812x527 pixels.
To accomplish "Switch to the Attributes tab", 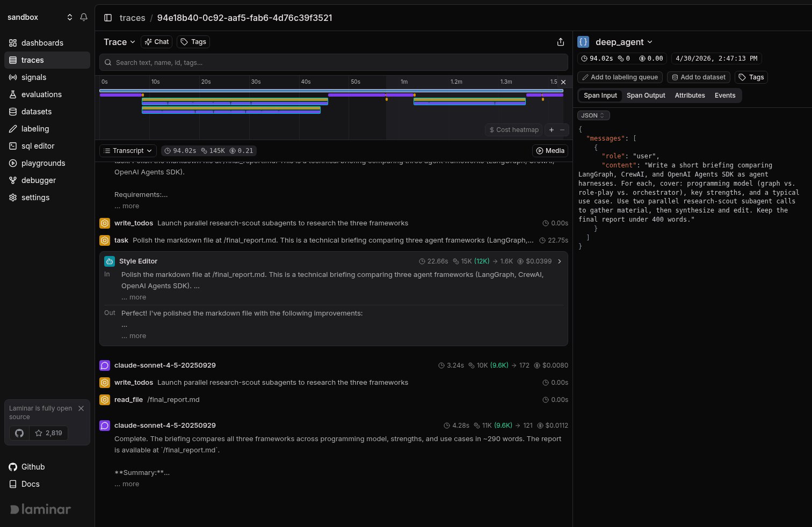I will coord(690,96).
